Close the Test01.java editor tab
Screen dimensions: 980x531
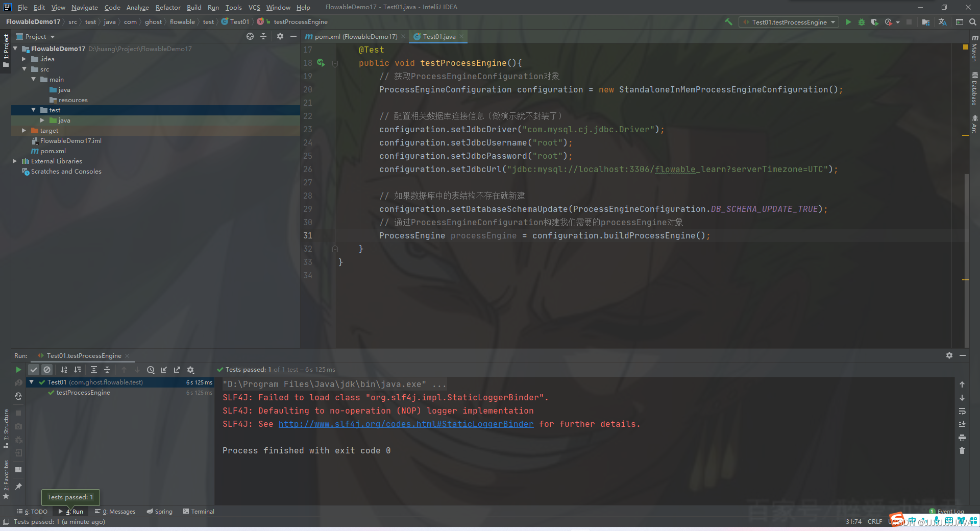click(461, 36)
